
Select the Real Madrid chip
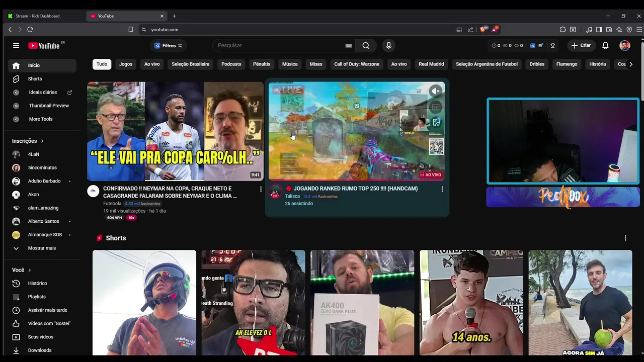pyautogui.click(x=431, y=64)
